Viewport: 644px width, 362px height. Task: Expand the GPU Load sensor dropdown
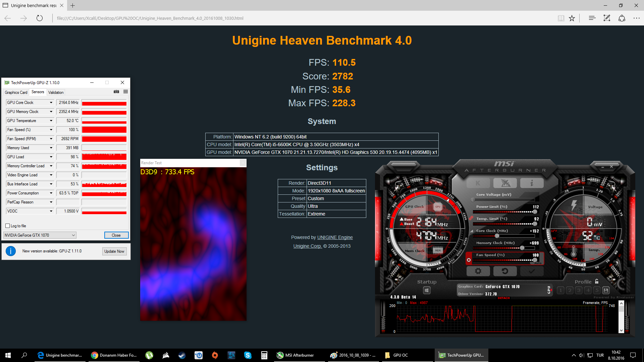[x=51, y=157]
